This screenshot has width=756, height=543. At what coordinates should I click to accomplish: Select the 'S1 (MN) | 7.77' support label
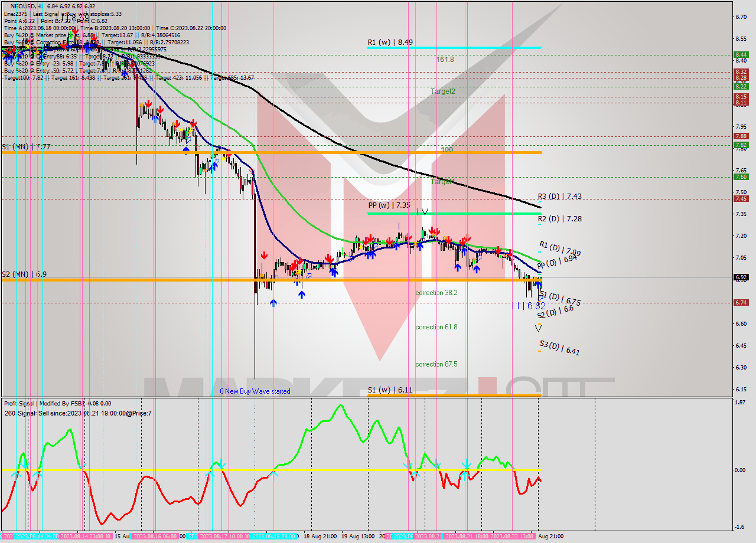point(25,146)
